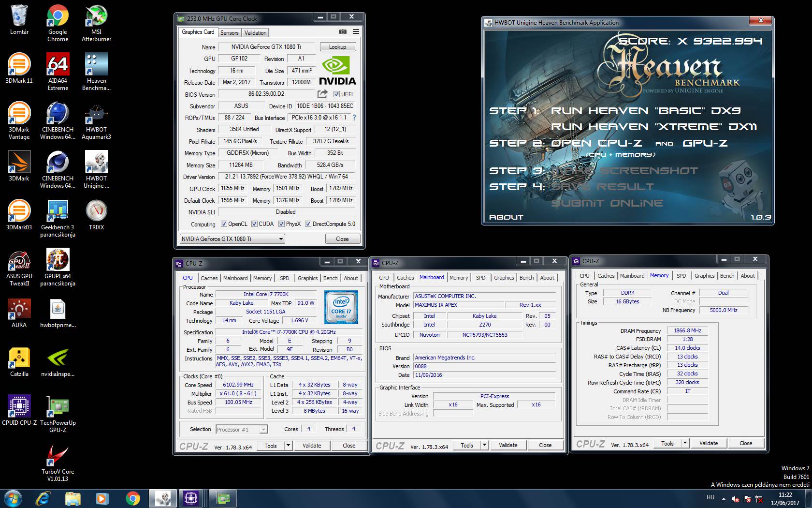Open Windows Start button
Screen dimensions: 812x508
pyautogui.click(x=13, y=498)
